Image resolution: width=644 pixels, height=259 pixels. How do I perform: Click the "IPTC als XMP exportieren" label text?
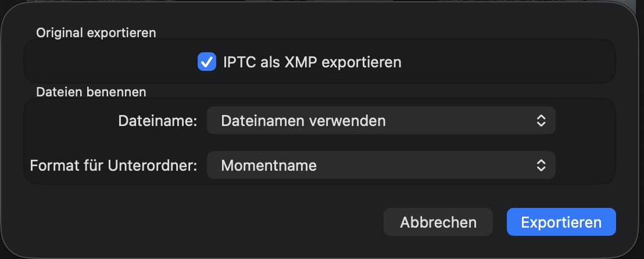coord(312,62)
